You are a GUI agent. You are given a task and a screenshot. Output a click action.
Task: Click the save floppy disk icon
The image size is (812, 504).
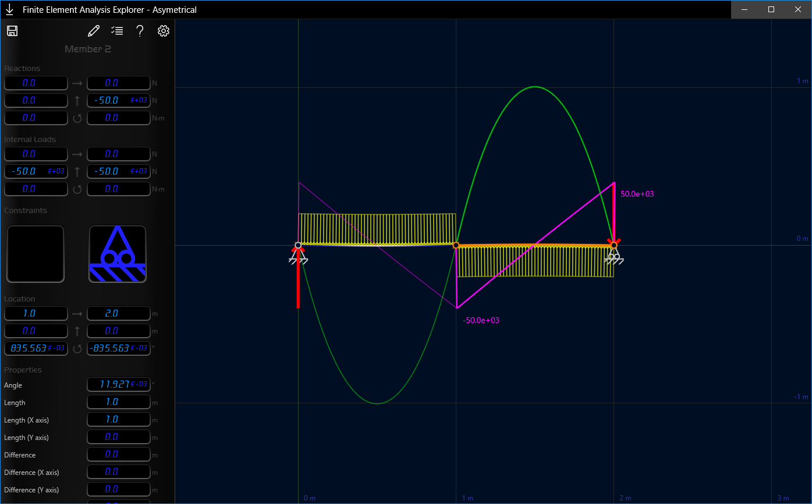point(12,31)
